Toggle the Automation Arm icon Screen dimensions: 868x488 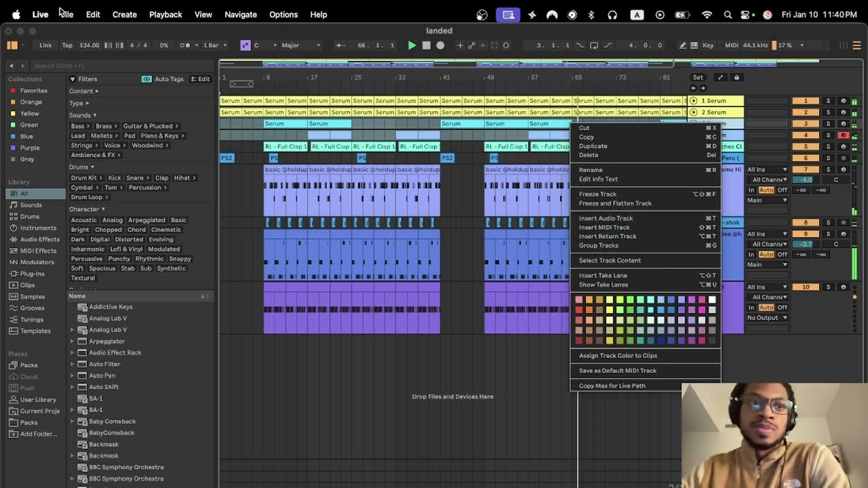point(471,45)
